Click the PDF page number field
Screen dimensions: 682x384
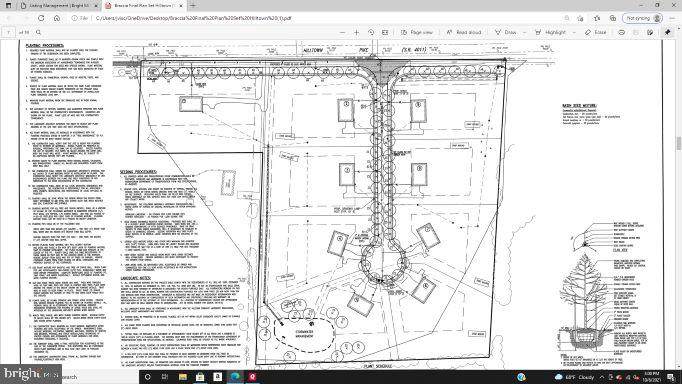pyautogui.click(x=9, y=32)
